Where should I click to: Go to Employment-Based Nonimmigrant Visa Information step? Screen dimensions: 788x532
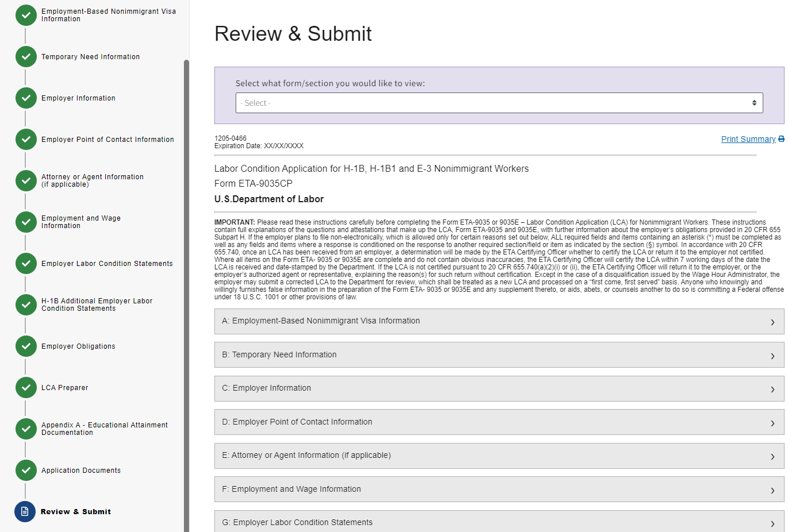(109, 15)
